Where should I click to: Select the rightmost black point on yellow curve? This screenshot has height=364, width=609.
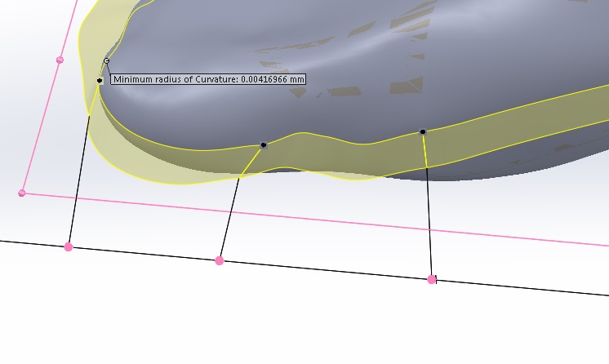click(423, 131)
